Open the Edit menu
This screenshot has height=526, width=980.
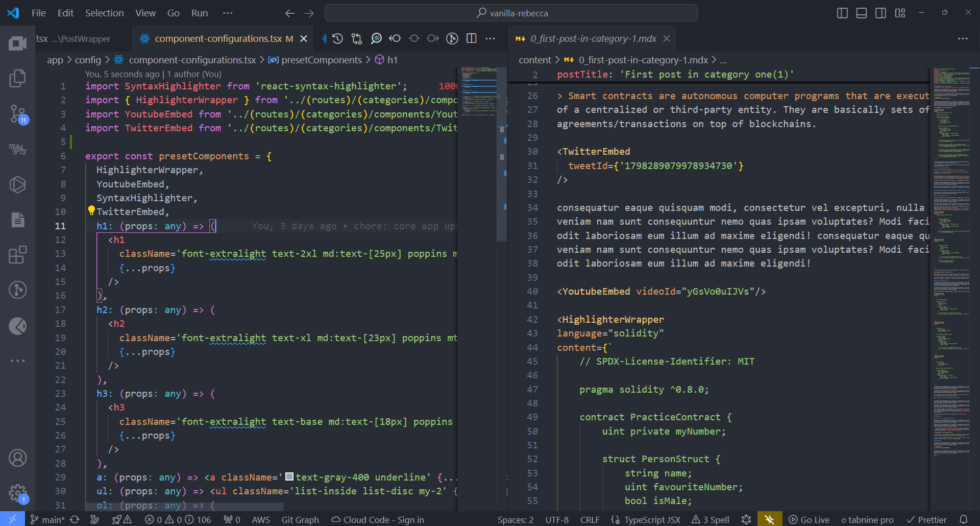click(x=65, y=13)
